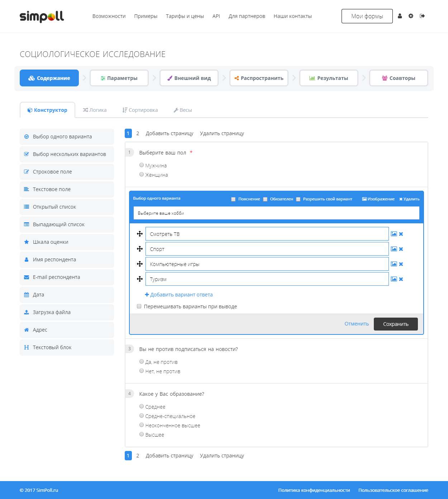The height and width of the screenshot is (499, 448).
Task: Select the Женщина radio button
Action: coord(142,175)
